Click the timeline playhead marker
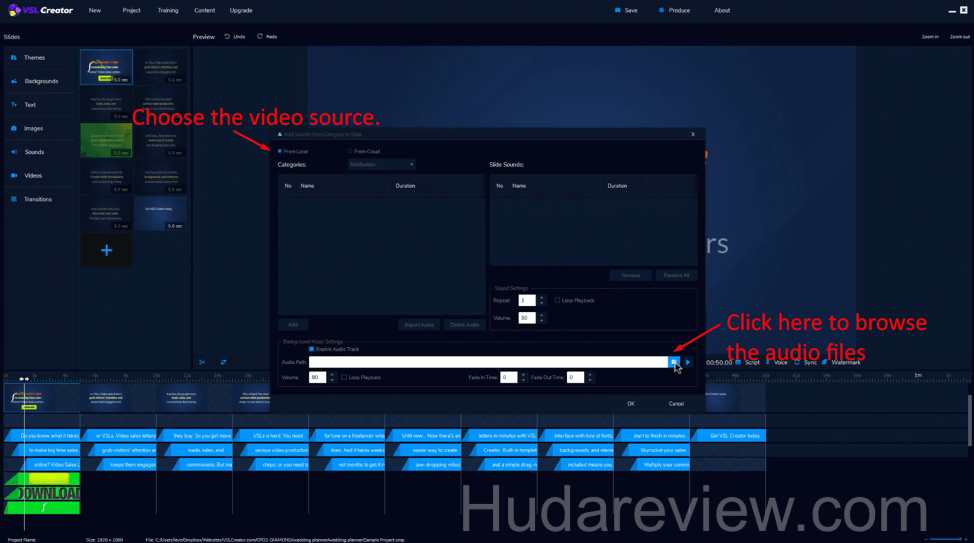 24,378
